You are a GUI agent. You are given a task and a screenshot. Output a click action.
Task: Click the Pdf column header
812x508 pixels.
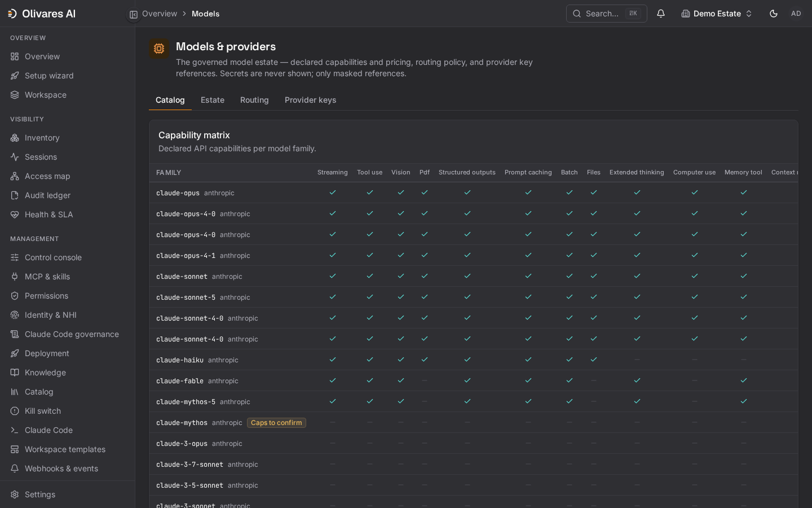tap(425, 173)
